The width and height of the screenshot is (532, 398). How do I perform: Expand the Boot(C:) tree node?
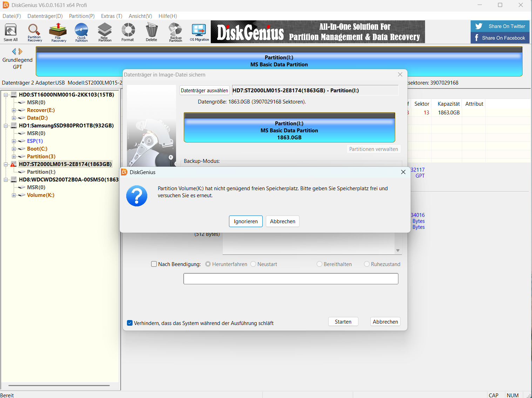(14, 149)
